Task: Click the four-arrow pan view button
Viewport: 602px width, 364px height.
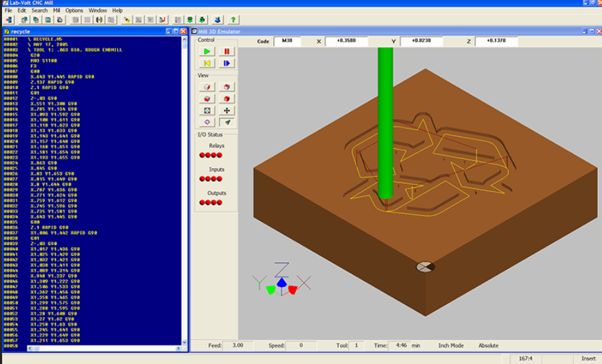Action: click(226, 110)
